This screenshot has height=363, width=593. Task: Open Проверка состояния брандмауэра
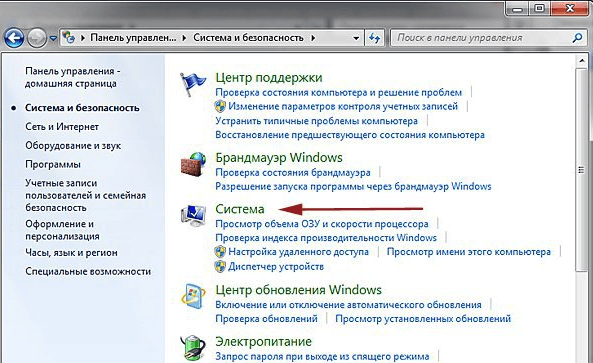(293, 172)
